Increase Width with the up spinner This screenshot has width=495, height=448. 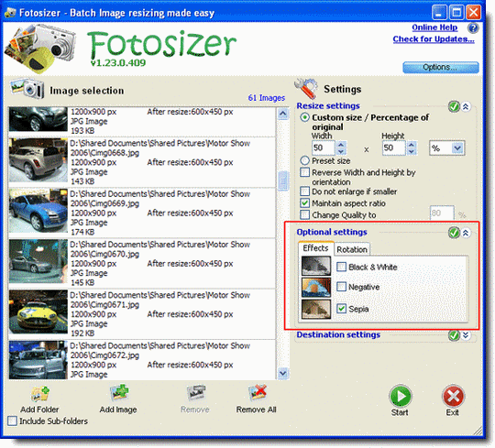[341, 145]
